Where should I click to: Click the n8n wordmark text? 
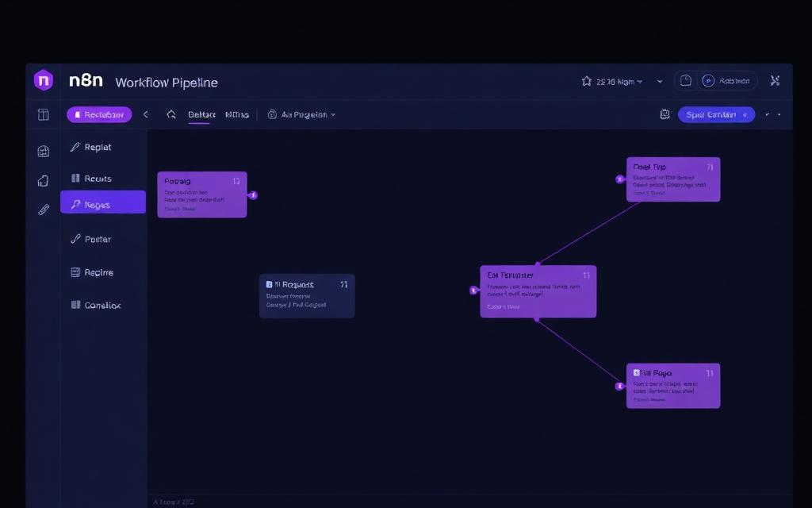(86, 80)
